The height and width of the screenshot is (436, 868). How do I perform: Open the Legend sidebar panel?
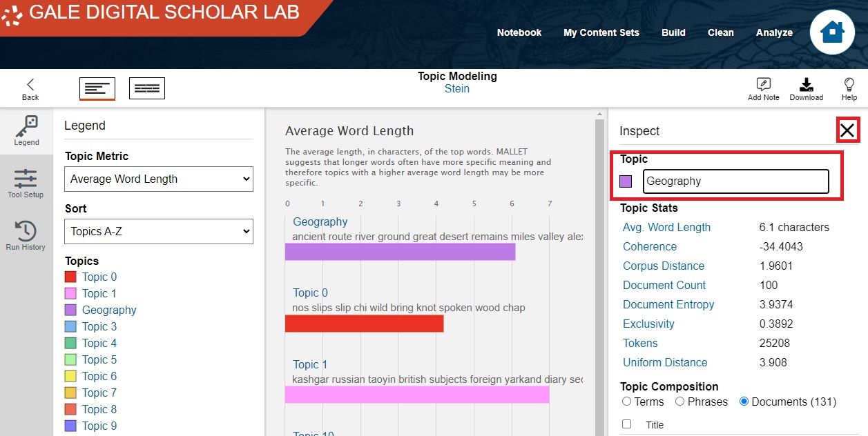pos(26,131)
